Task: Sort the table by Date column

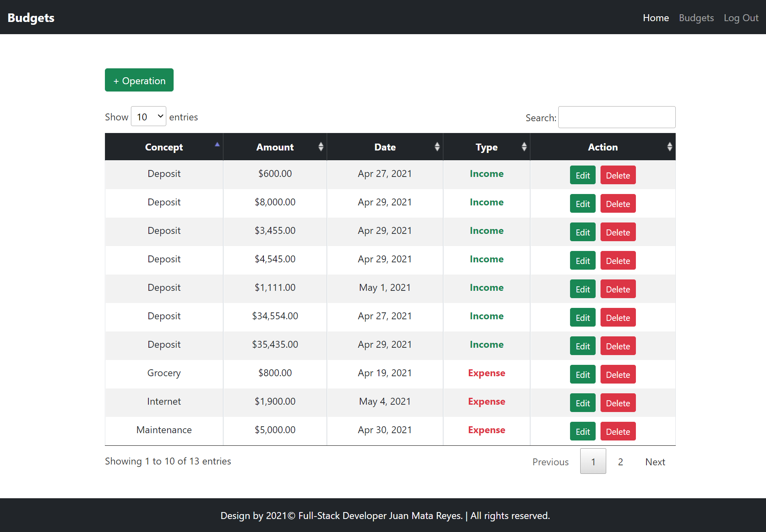Action: pos(385,147)
